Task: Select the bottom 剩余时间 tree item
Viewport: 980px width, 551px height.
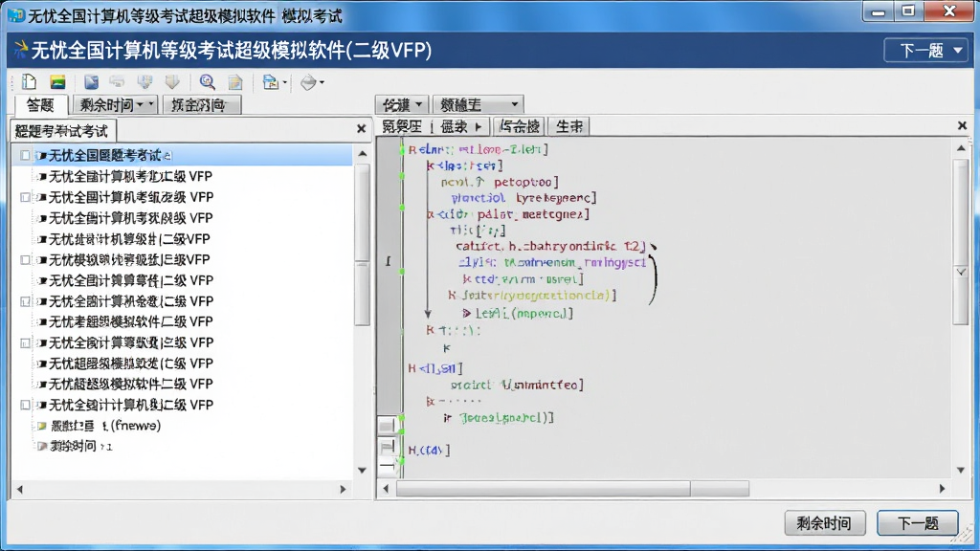Action: coord(77,446)
